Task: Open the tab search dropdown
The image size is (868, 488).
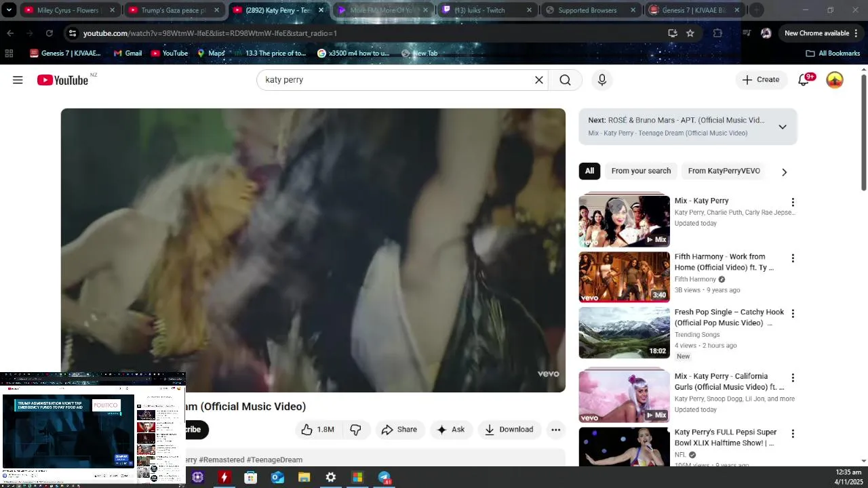Action: point(9,10)
